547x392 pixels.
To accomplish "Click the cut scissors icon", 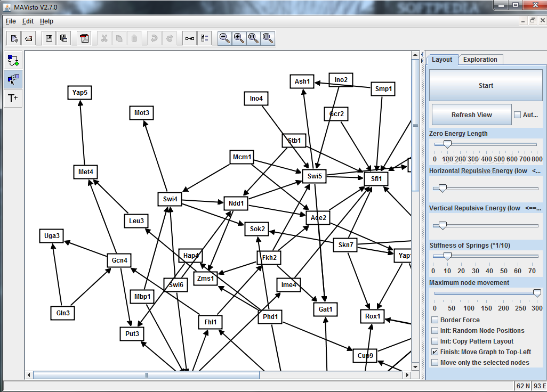I will [104, 38].
